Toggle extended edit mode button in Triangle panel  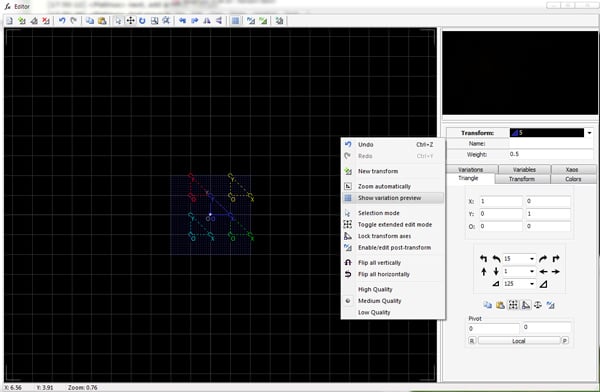click(x=513, y=305)
